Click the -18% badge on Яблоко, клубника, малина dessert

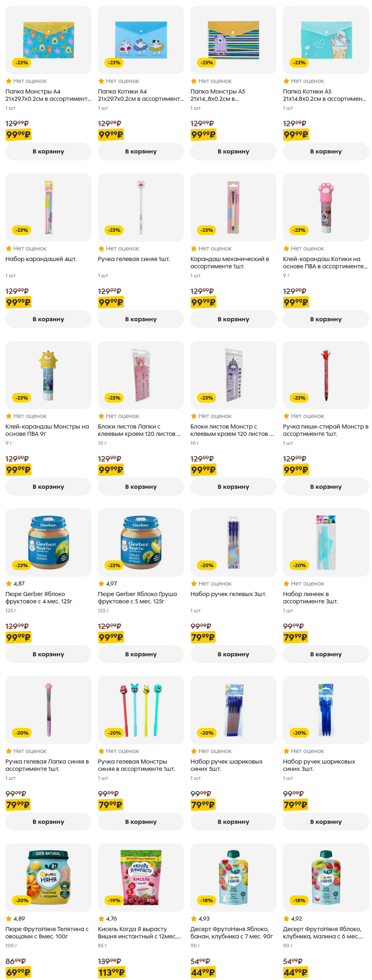point(299,900)
